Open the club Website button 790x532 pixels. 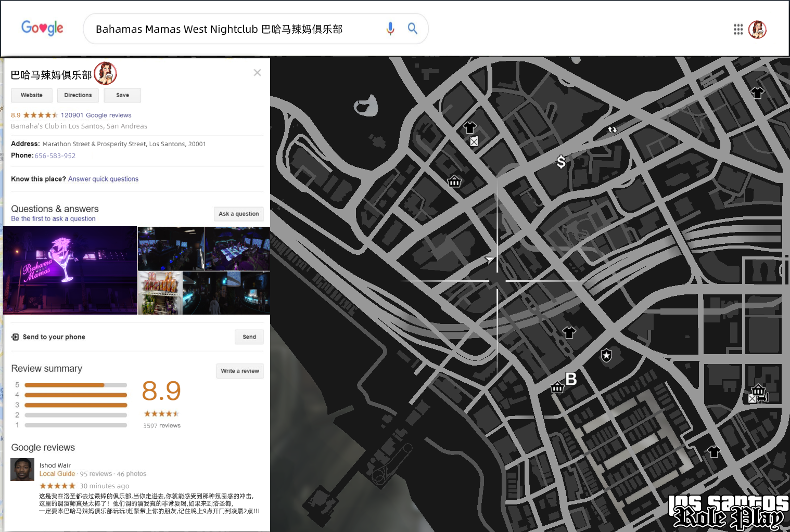click(x=32, y=95)
